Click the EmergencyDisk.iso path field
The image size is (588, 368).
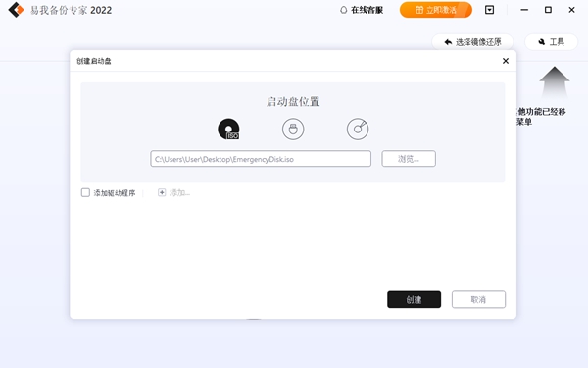pyautogui.click(x=261, y=159)
